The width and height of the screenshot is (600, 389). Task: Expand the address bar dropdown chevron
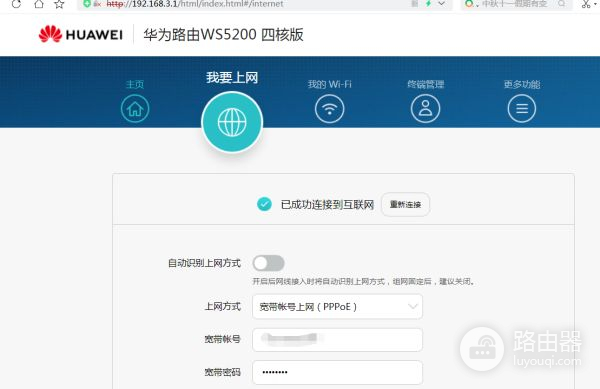click(441, 4)
